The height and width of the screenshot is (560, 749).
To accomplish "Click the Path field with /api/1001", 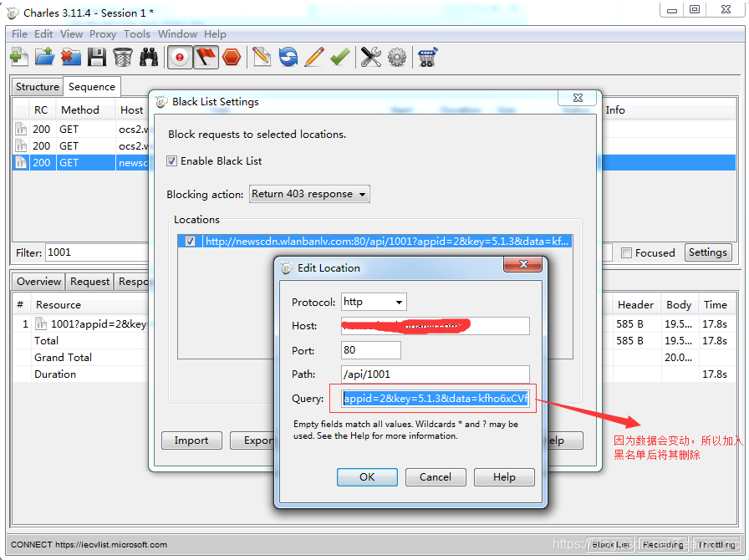I will [435, 374].
